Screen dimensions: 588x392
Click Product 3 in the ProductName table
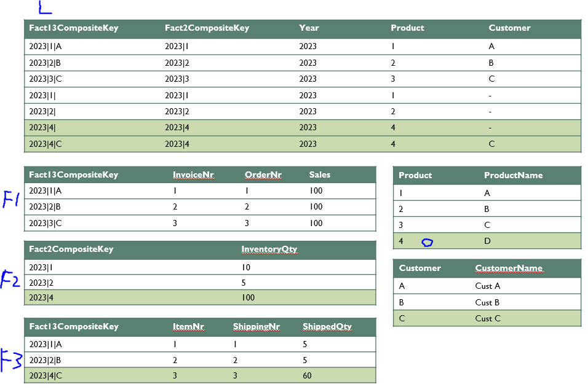click(x=401, y=225)
